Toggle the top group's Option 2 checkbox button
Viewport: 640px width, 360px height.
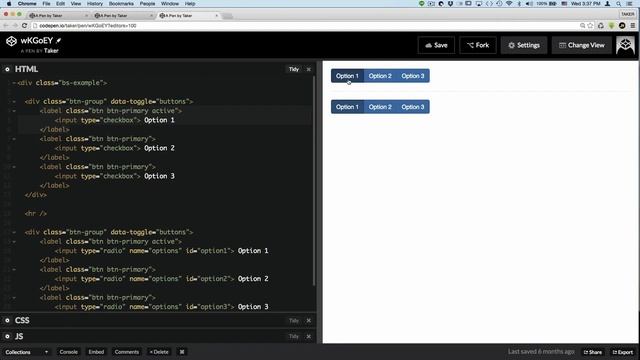380,76
